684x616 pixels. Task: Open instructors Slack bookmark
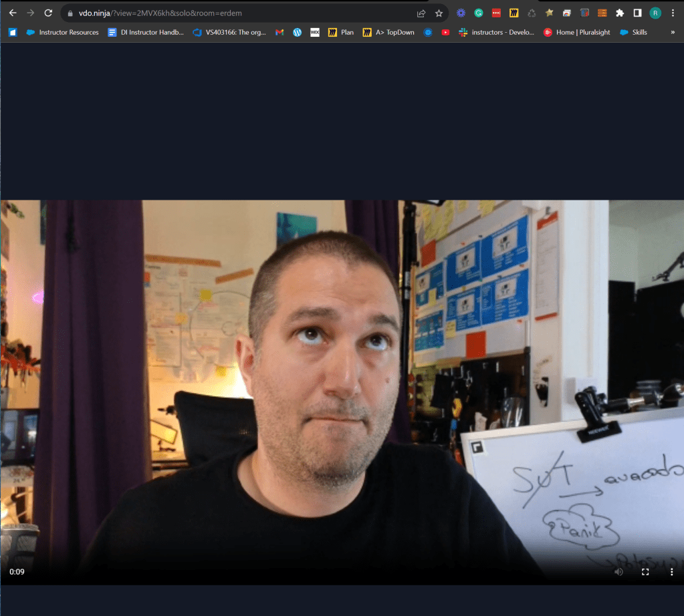496,32
